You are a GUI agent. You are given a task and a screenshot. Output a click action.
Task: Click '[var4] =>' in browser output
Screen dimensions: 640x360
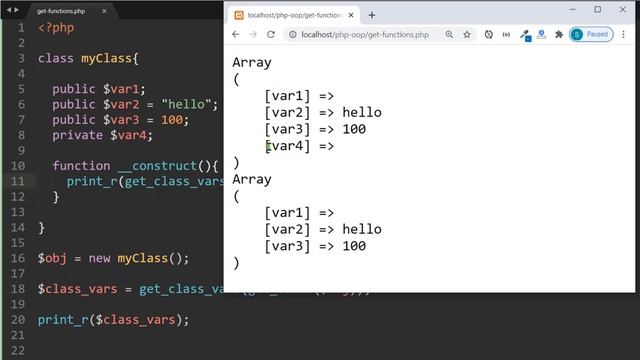pyautogui.click(x=299, y=146)
